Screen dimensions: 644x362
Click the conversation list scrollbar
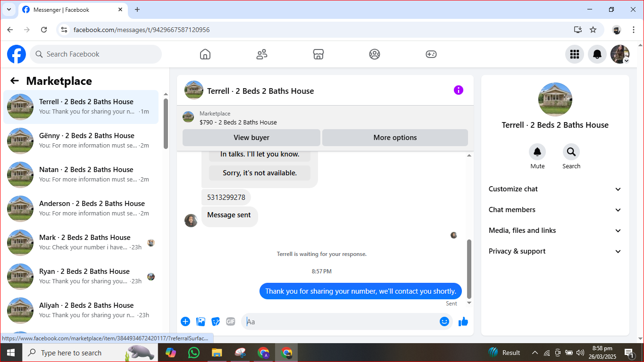[x=166, y=123]
